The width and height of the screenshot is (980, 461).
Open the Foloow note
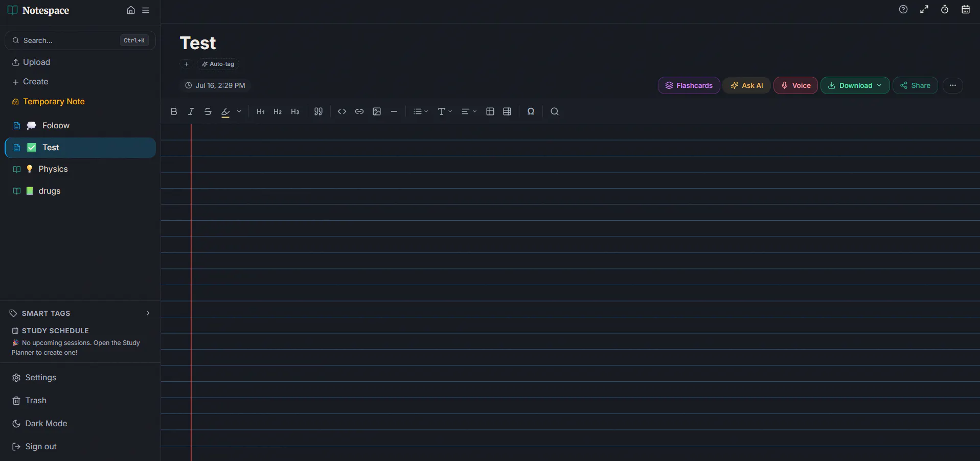click(x=80, y=126)
